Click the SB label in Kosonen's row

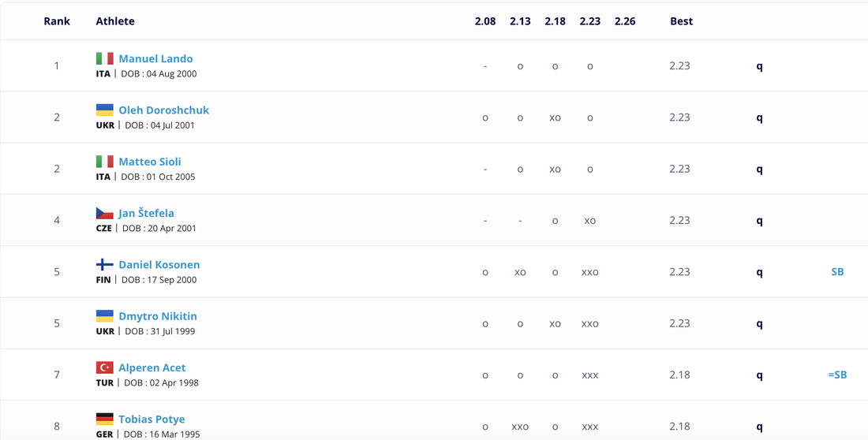(837, 272)
